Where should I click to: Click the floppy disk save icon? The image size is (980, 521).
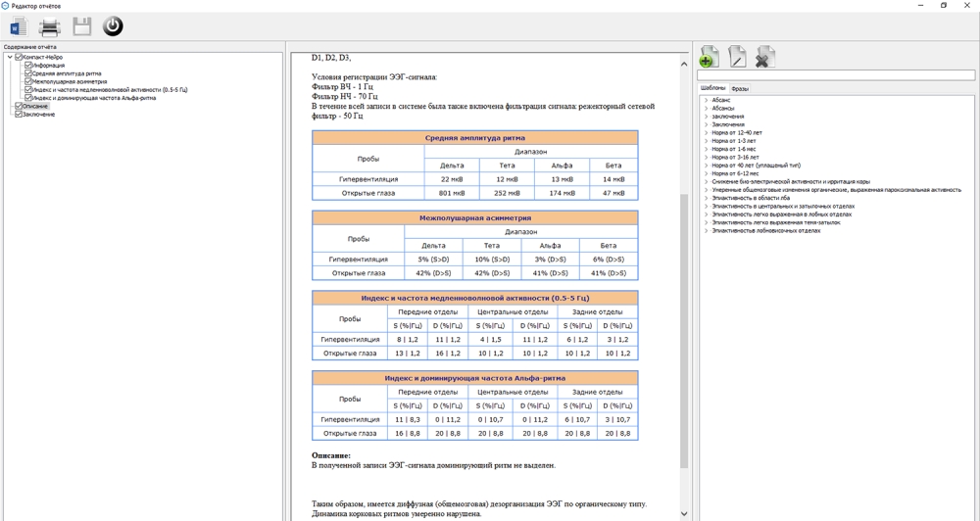81,26
